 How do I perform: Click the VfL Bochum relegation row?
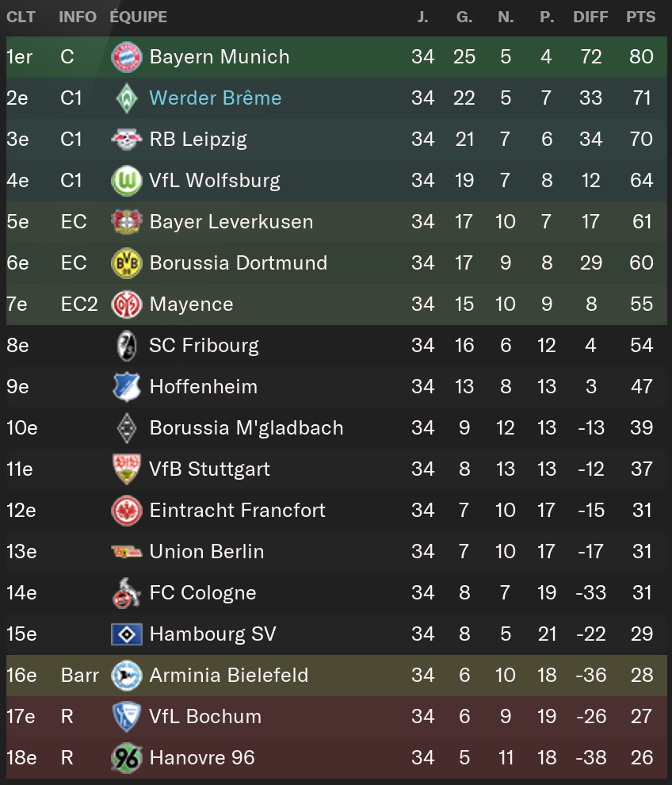336,717
